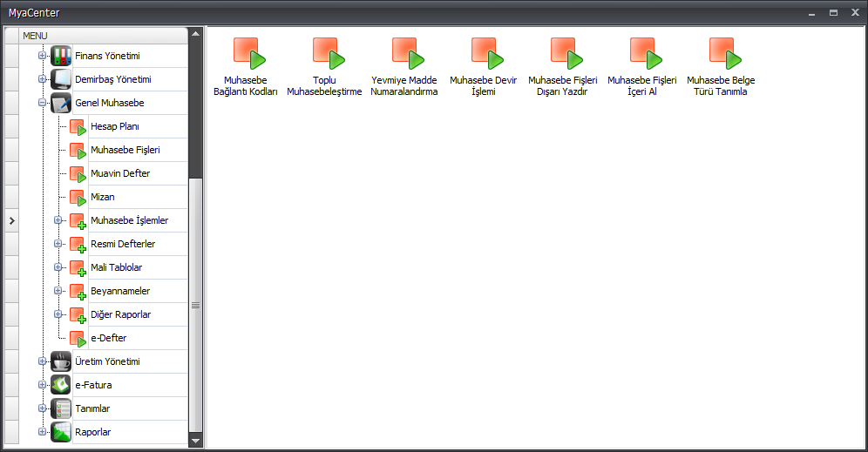Select Finans Yönetimi label in tree
The height and width of the screenshot is (452, 868).
(107, 56)
